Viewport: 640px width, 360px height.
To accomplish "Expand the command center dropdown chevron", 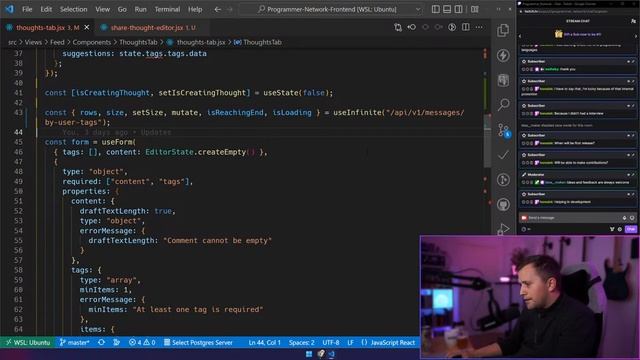I will tap(418, 9).
